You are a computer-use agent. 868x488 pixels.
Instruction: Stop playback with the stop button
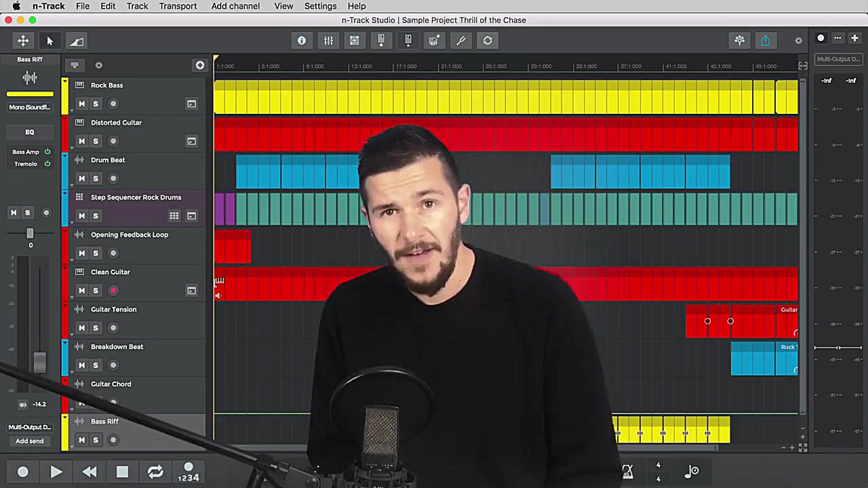122,472
